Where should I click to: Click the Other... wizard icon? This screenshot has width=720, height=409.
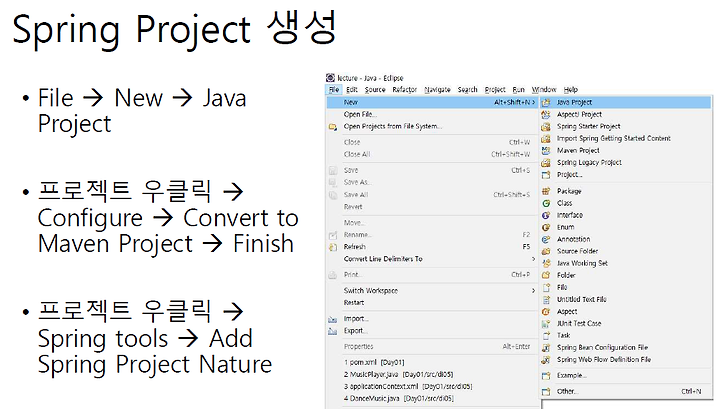[x=546, y=392]
